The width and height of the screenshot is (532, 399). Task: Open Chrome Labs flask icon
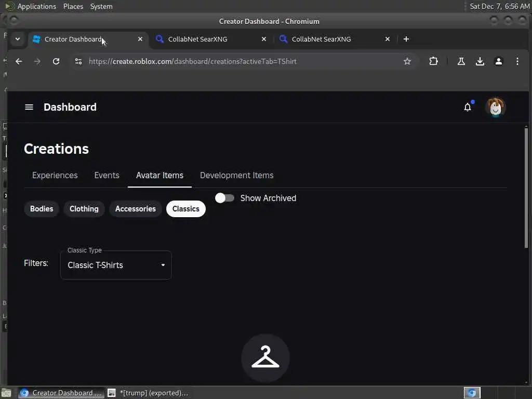pyautogui.click(x=461, y=61)
